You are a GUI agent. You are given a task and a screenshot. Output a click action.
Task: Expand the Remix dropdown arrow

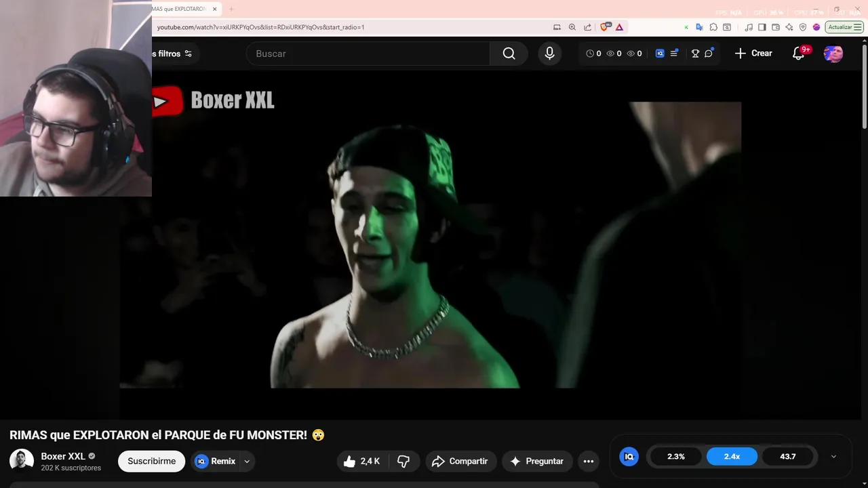pyautogui.click(x=247, y=462)
